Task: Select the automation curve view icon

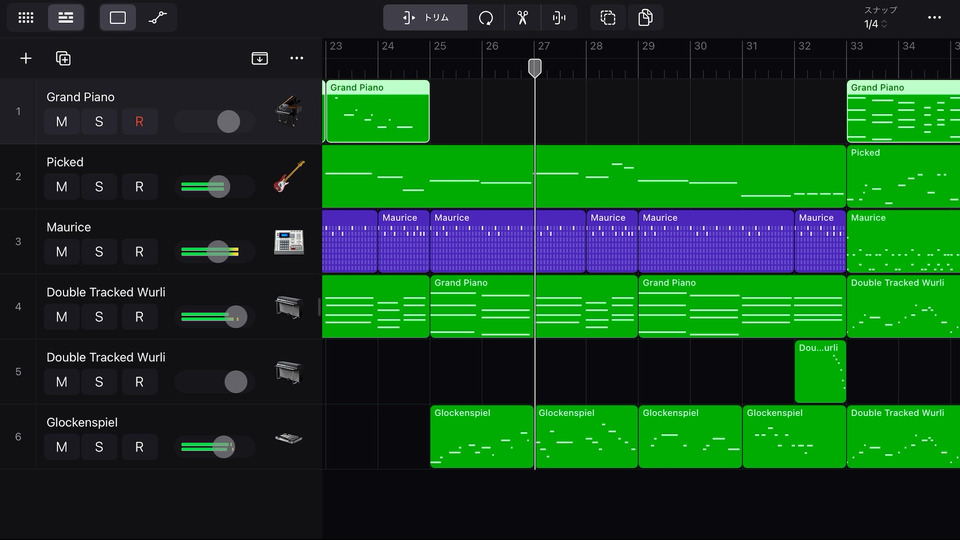Action: 157,18
